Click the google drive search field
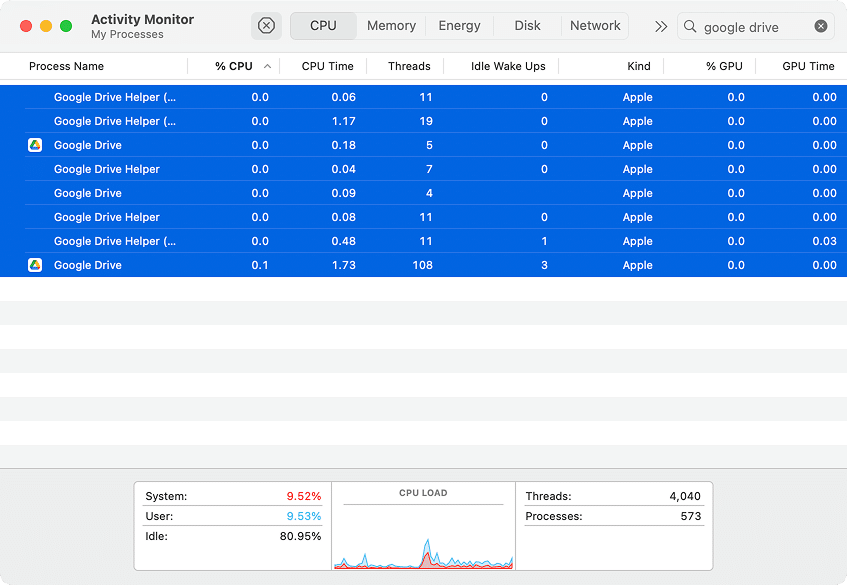Image resolution: width=847 pixels, height=585 pixels. (x=755, y=27)
